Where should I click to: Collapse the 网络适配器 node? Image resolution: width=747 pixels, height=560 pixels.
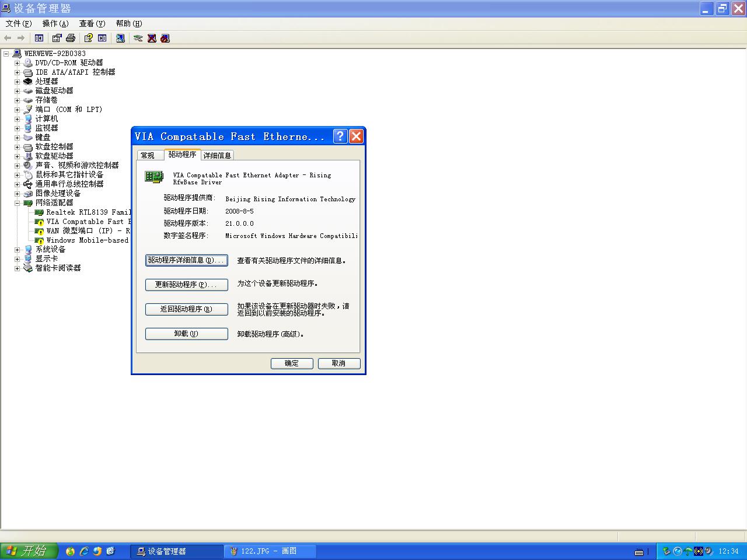pyautogui.click(x=17, y=203)
